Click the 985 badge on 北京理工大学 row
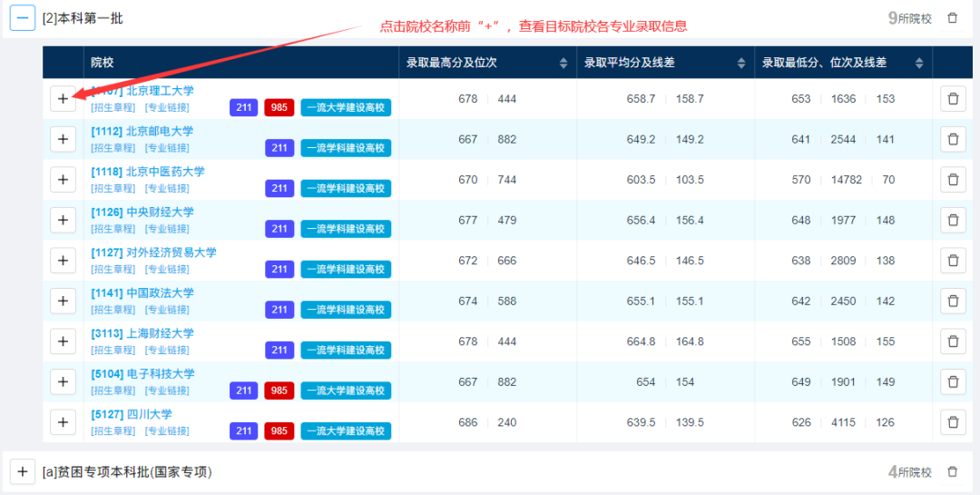980x495 pixels. tap(279, 108)
